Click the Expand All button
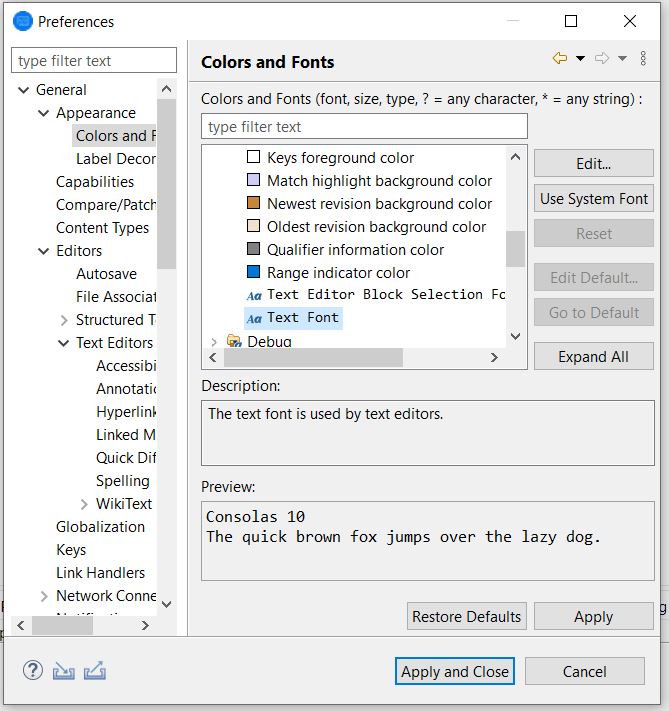 (593, 356)
